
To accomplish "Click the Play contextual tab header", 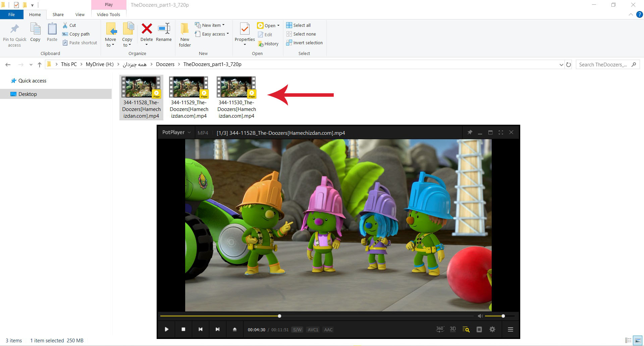I will [x=109, y=5].
